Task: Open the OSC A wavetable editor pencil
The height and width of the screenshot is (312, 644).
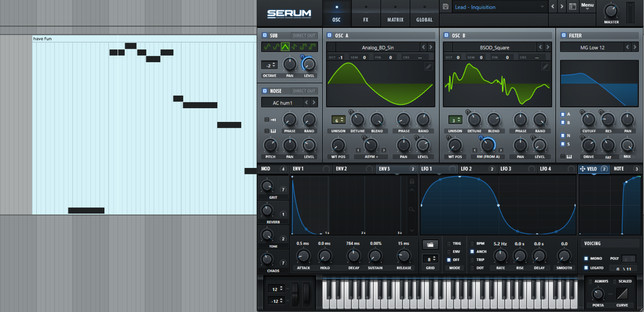Action: (x=428, y=66)
